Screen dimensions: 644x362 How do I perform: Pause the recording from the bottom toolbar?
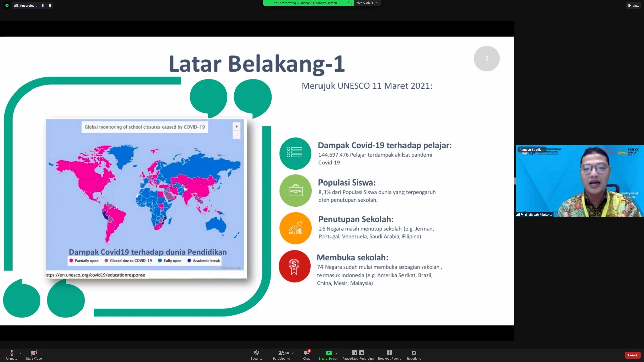354,353
